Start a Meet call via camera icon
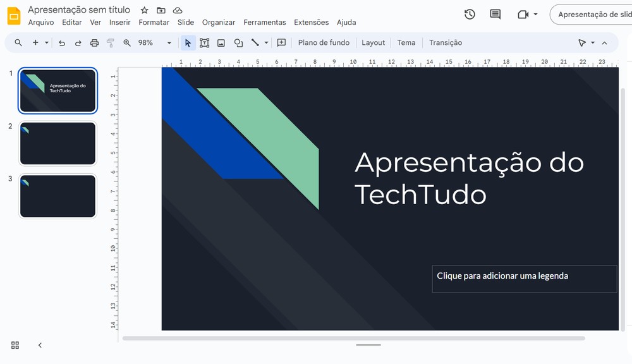This screenshot has width=632, height=364. (524, 14)
